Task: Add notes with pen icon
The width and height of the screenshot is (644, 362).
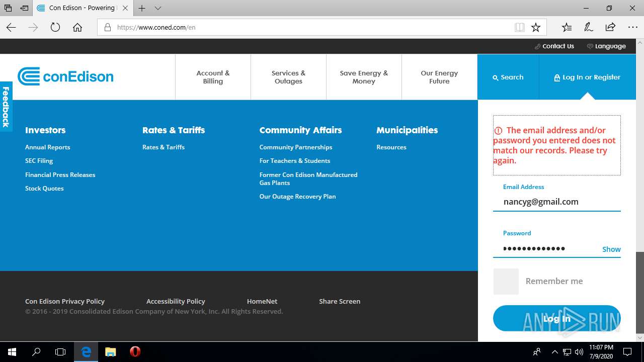Action: (588, 28)
